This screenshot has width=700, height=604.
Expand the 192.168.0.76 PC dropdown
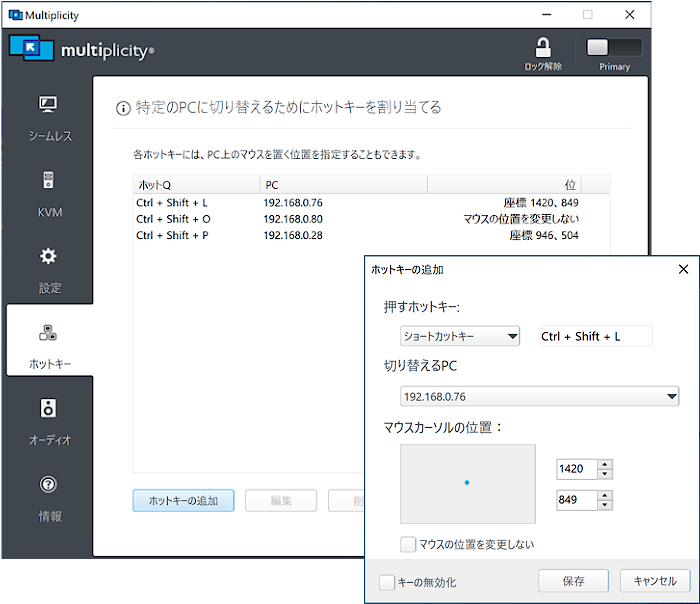click(x=539, y=396)
